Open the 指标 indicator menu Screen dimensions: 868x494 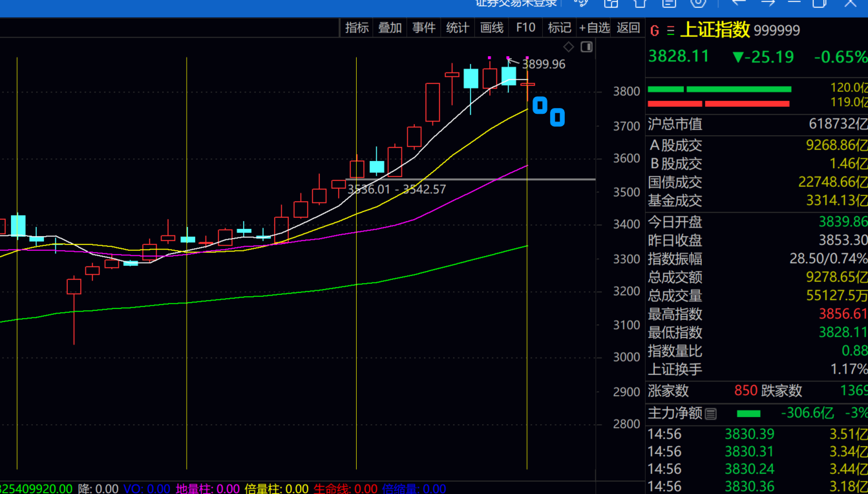point(357,28)
